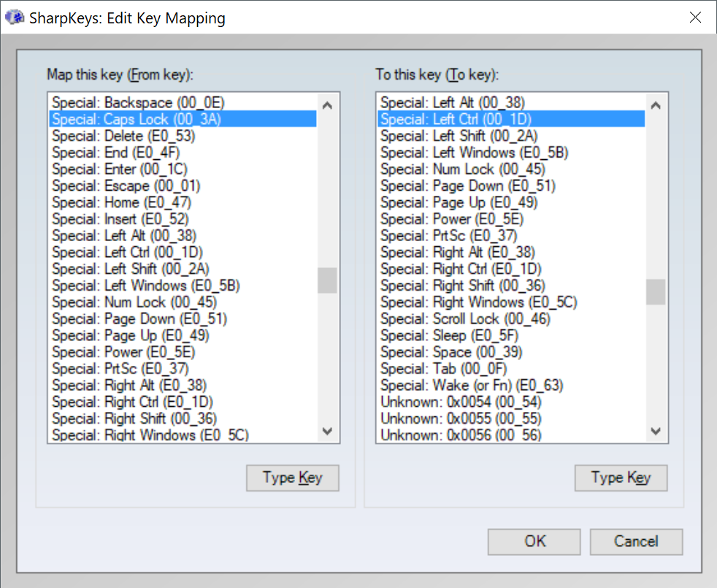Select Right Ctrl (E0_1D) in To key list

(511, 269)
